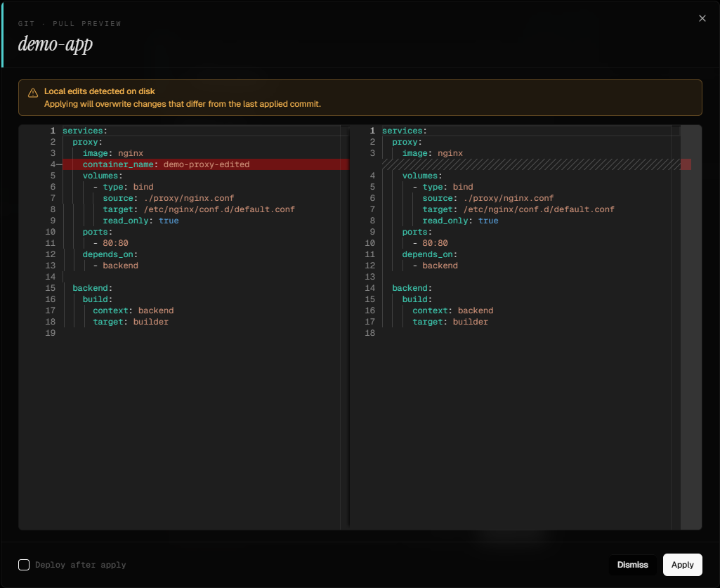Enable Deploy after apply checkbox
Viewport: 720px width, 588px height.
(24, 565)
